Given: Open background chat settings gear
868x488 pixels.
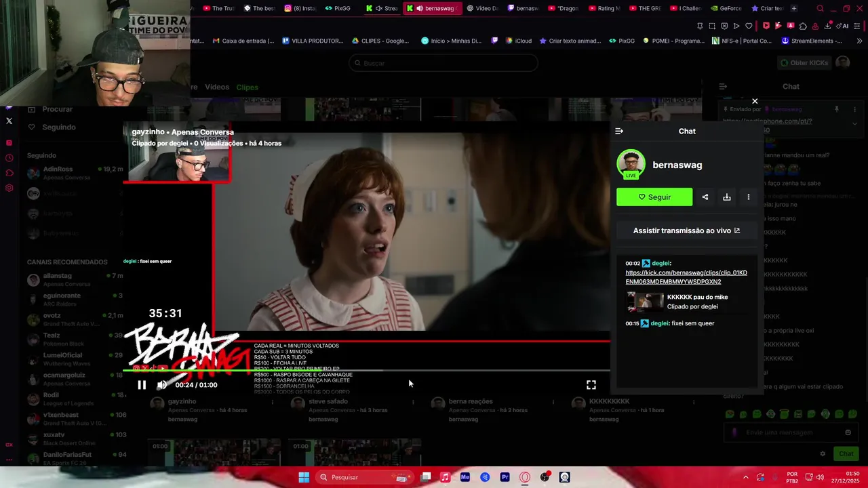Looking at the screenshot, I should [x=823, y=453].
